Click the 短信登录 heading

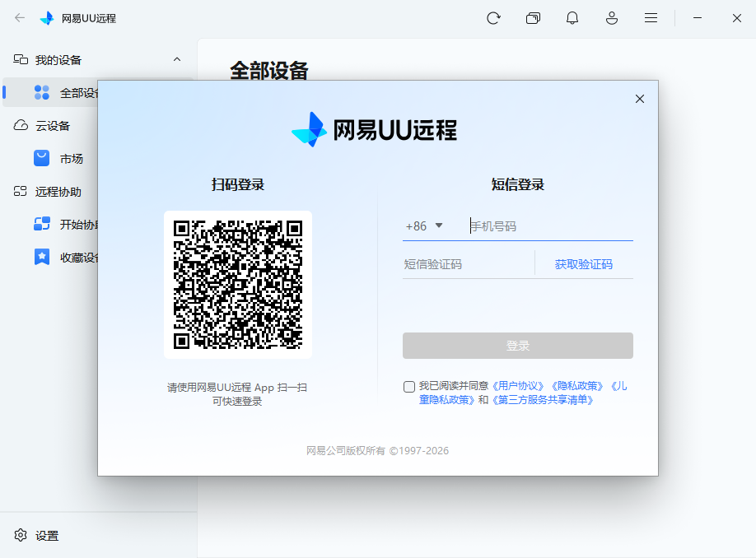pos(518,184)
